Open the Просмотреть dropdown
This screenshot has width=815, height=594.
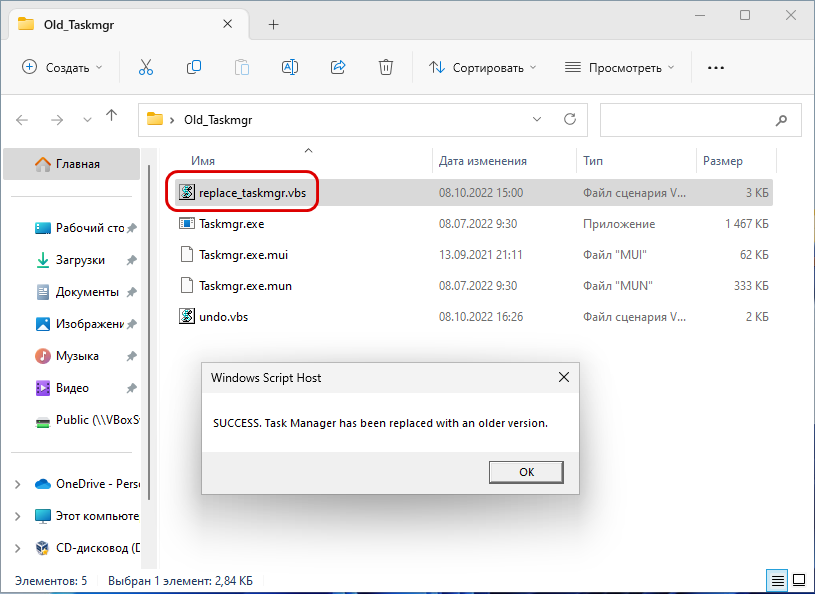[x=619, y=68]
